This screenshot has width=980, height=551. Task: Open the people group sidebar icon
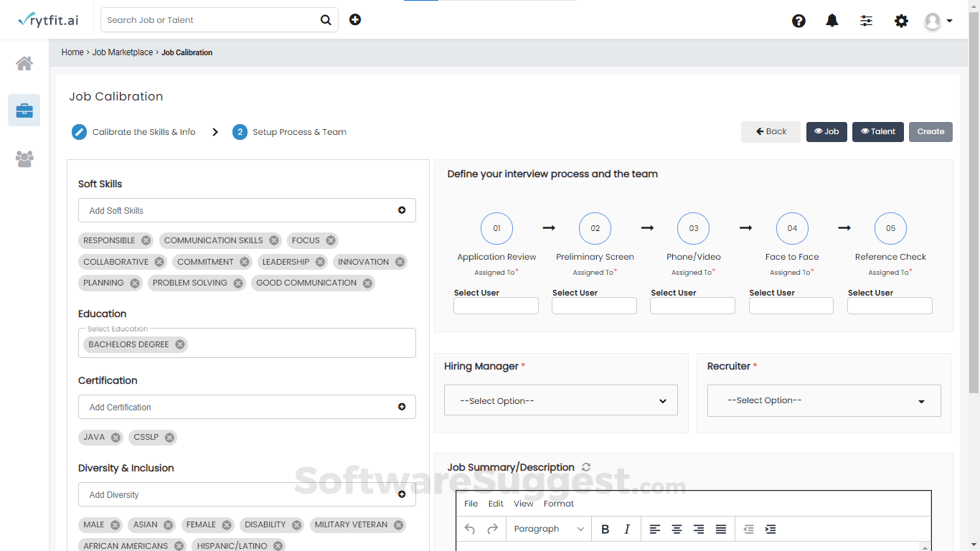(24, 159)
